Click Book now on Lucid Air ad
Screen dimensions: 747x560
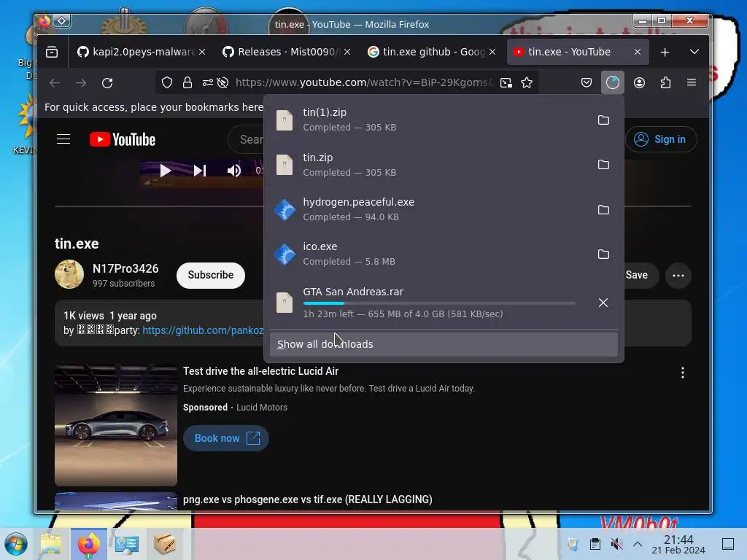pos(226,438)
